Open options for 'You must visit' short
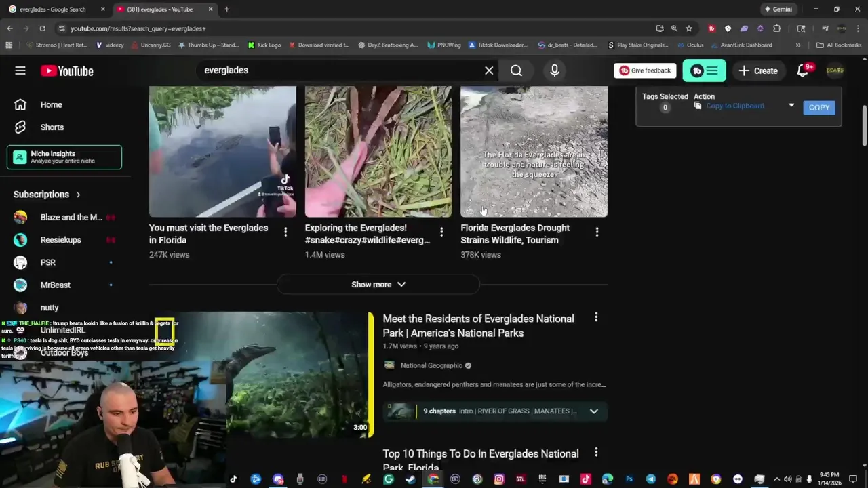The height and width of the screenshot is (488, 868). [x=285, y=232]
